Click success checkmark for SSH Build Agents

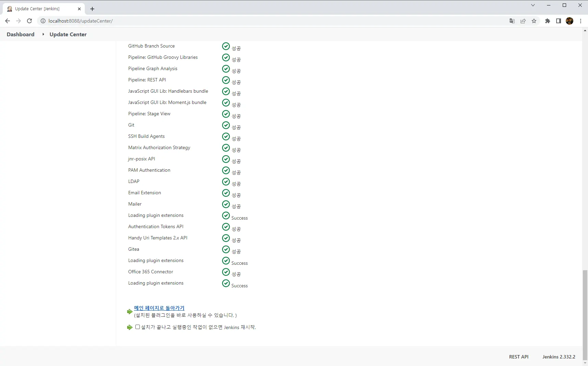click(x=226, y=136)
